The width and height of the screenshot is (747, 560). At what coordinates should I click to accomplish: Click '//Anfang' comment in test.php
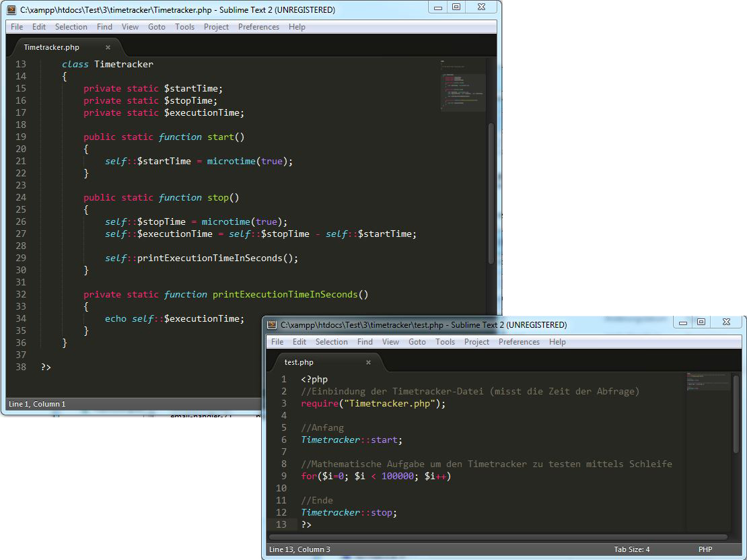tap(322, 427)
